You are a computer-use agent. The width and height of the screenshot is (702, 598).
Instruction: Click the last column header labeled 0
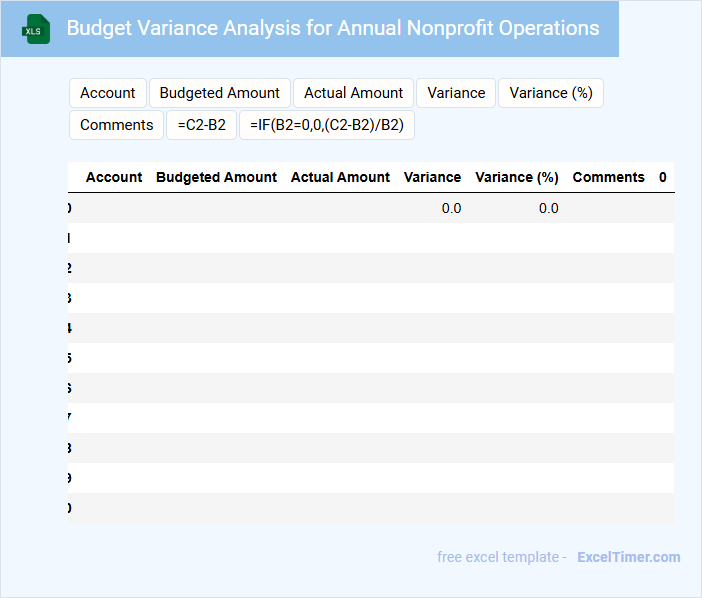pyautogui.click(x=663, y=177)
